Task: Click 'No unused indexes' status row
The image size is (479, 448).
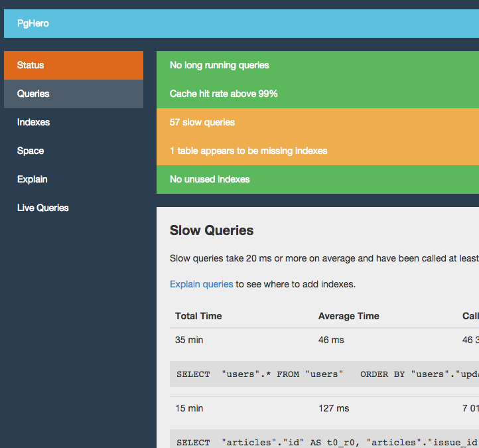Action: (x=318, y=179)
